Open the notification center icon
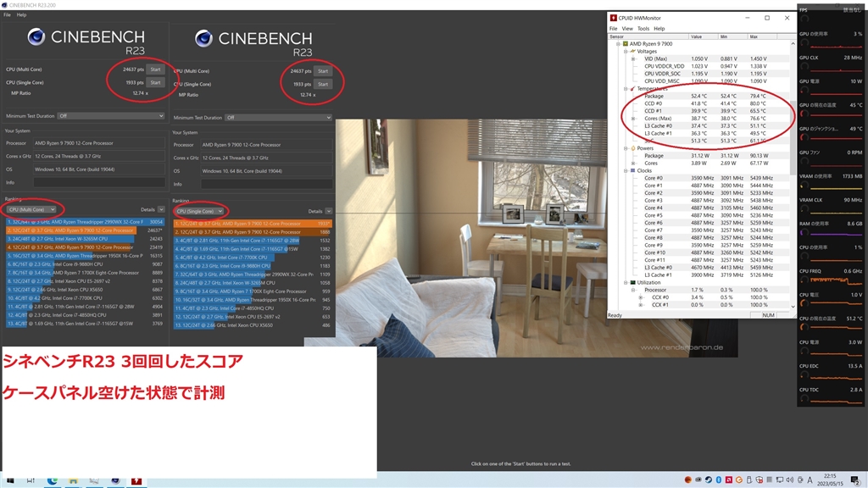Image resolution: width=868 pixels, height=488 pixels. (855, 480)
